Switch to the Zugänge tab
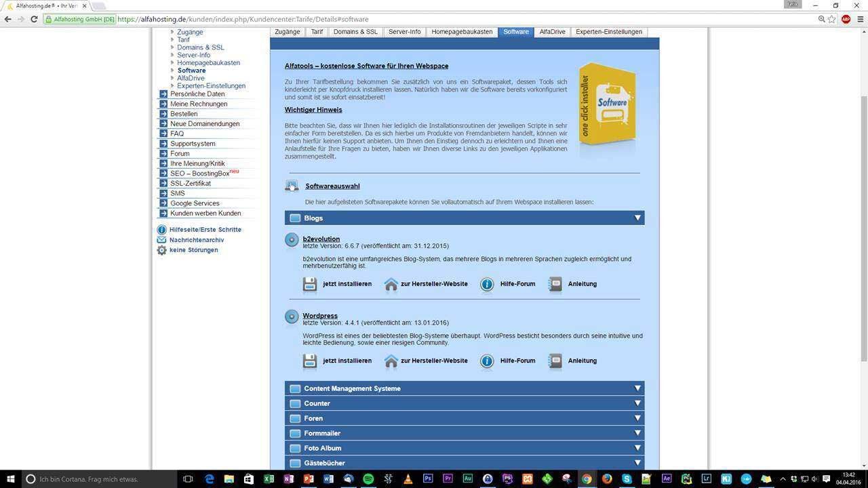 point(288,32)
